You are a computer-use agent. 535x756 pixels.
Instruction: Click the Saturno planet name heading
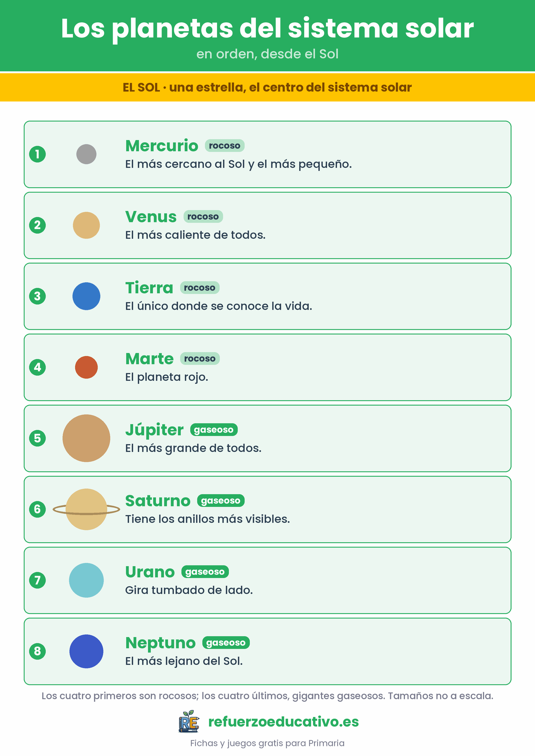tap(158, 501)
